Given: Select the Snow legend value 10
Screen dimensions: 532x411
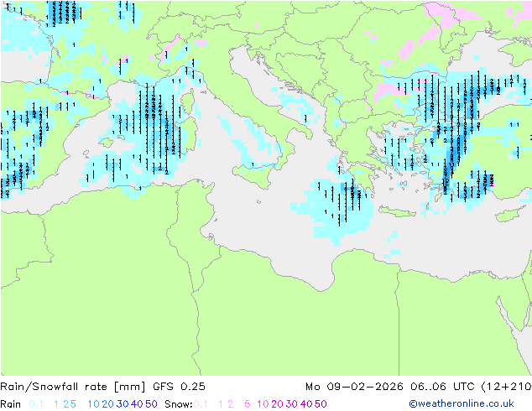Looking at the screenshot, I should click(263, 404).
